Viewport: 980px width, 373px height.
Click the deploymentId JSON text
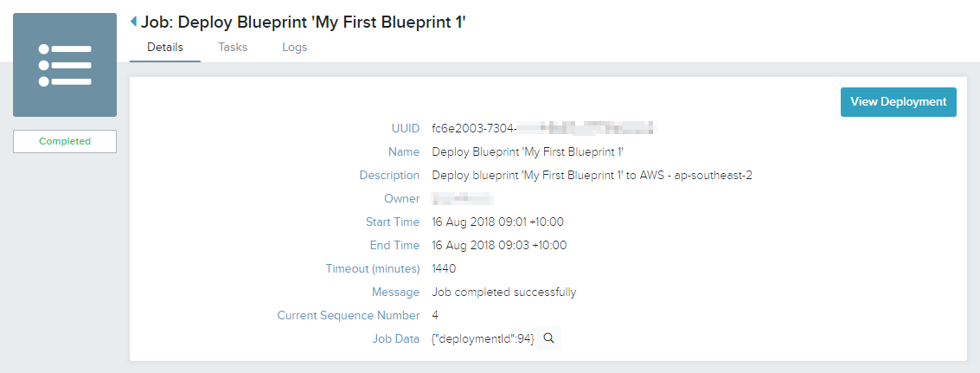(x=483, y=338)
